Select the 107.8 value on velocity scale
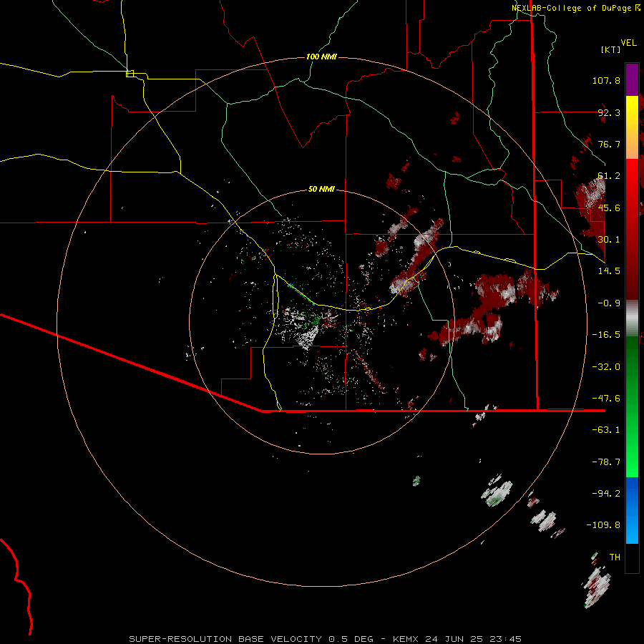Screen dimensions: 644x644 click(606, 80)
